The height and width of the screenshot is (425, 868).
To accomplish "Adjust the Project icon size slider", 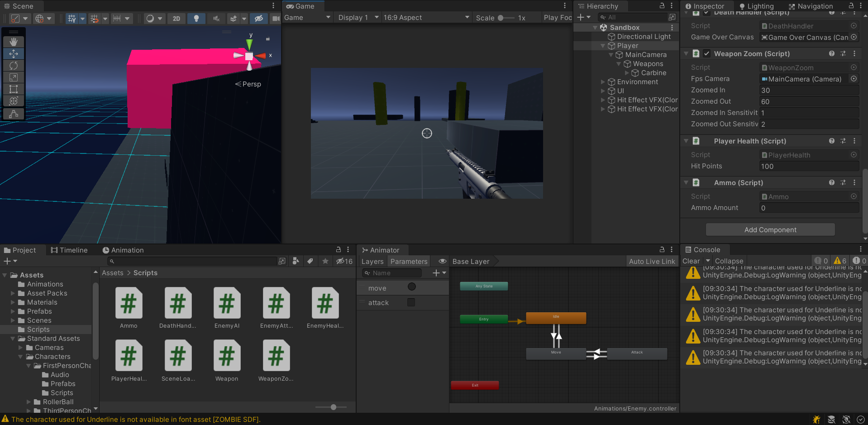I will 331,407.
